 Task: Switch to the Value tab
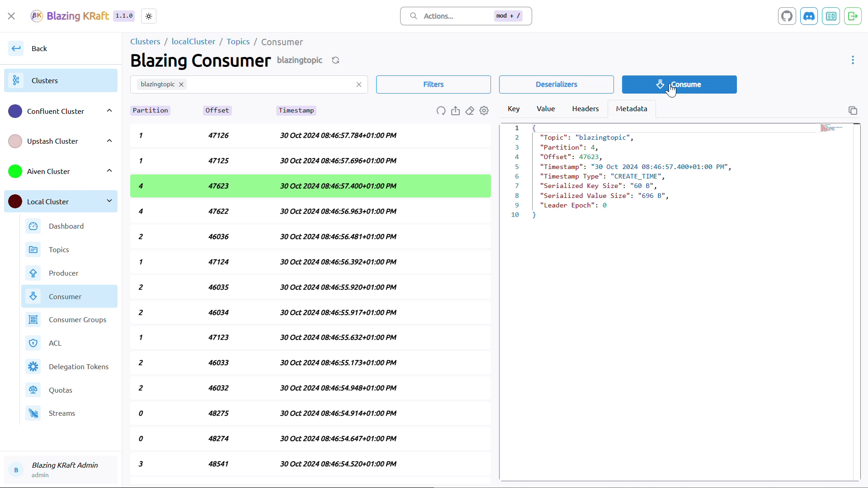point(546,109)
